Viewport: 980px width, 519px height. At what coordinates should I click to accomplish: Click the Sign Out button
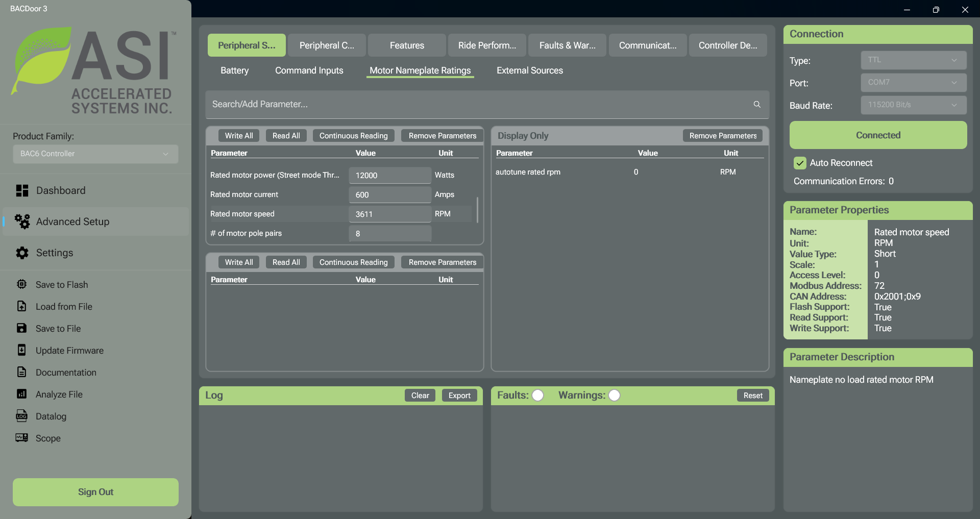pos(95,492)
